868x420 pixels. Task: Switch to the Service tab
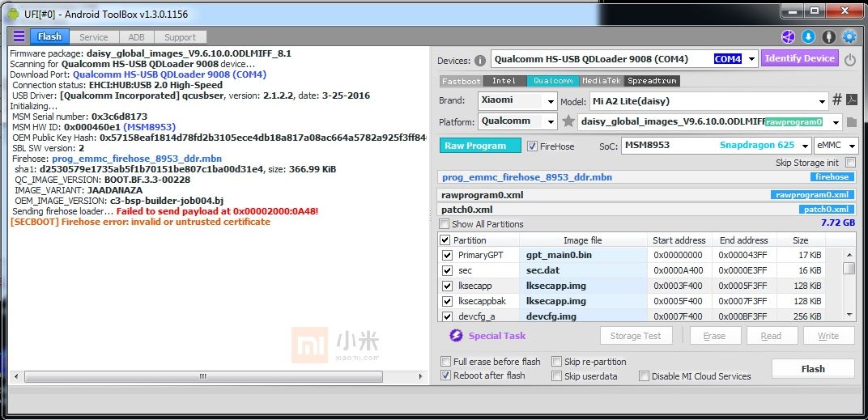click(94, 37)
